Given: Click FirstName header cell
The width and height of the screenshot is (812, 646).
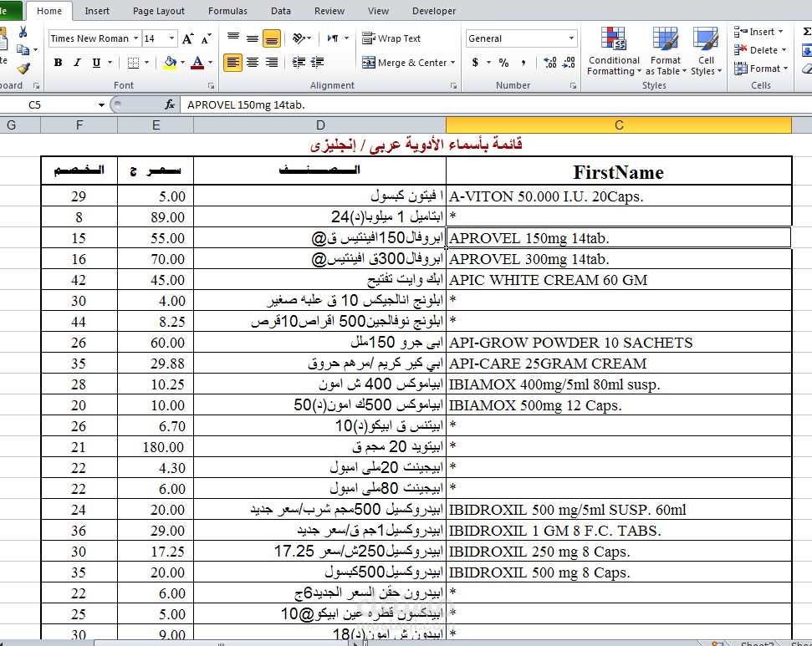Looking at the screenshot, I should coord(619,172).
